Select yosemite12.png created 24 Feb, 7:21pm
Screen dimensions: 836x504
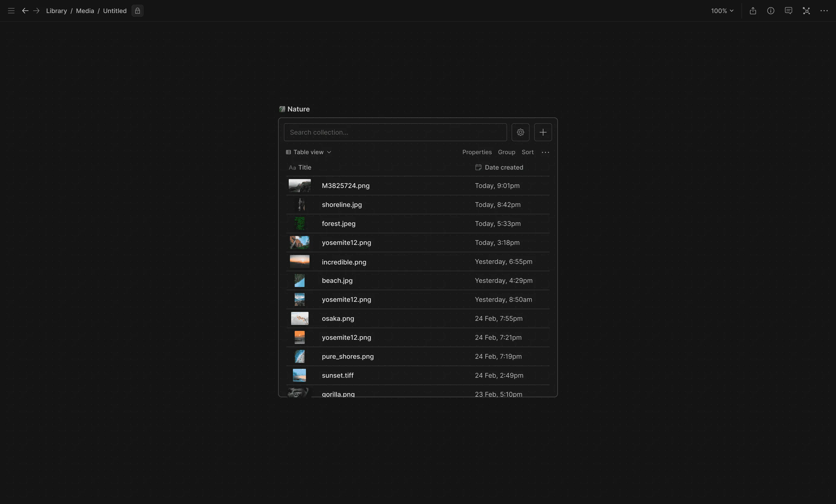pos(347,337)
